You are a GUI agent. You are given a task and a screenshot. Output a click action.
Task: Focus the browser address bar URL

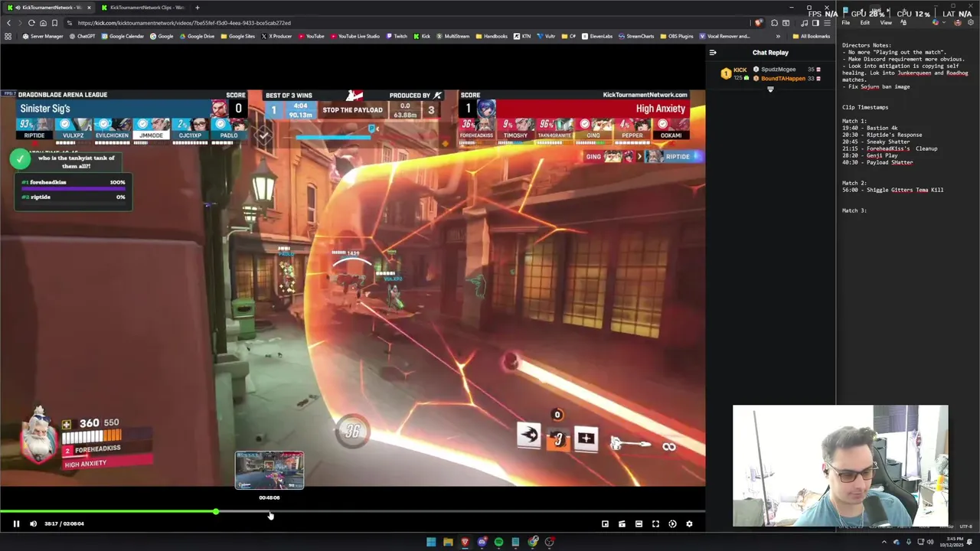[x=184, y=23]
